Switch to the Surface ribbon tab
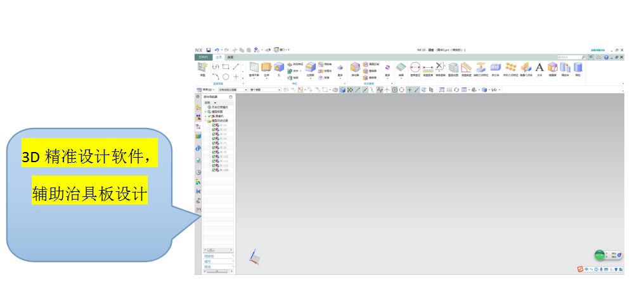The height and width of the screenshot is (292, 644). [230, 57]
